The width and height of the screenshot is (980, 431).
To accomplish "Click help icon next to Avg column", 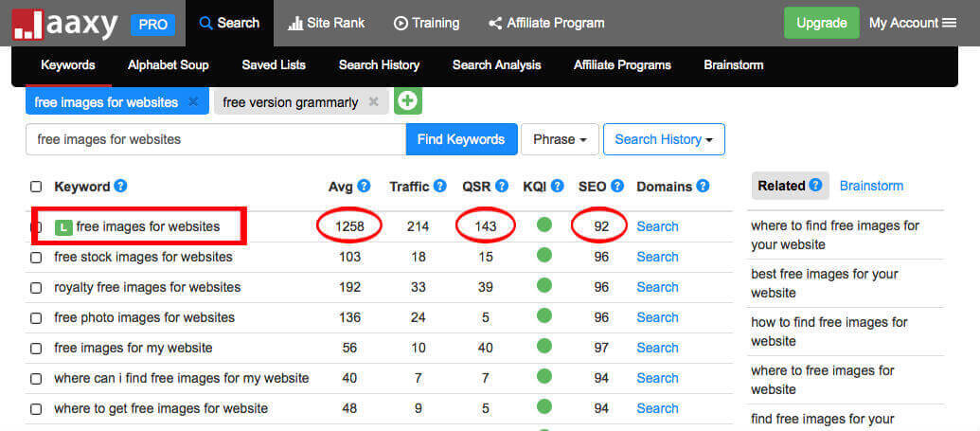I will tap(365, 187).
